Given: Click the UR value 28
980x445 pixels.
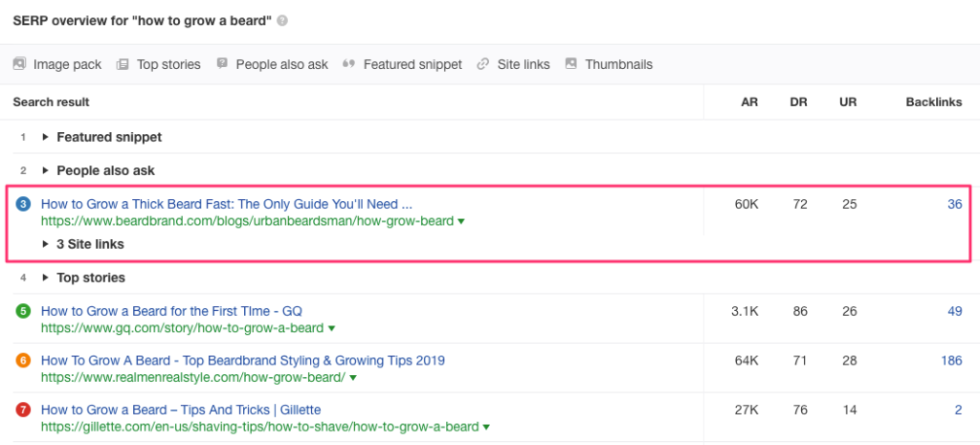Looking at the screenshot, I should pyautogui.click(x=850, y=361).
